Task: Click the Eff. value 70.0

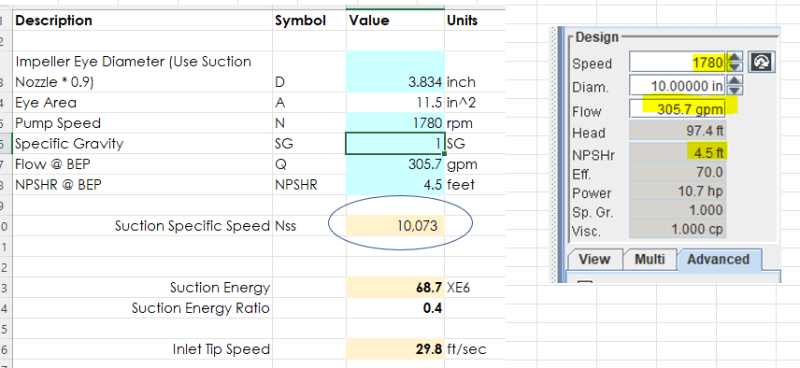Action: click(x=678, y=173)
